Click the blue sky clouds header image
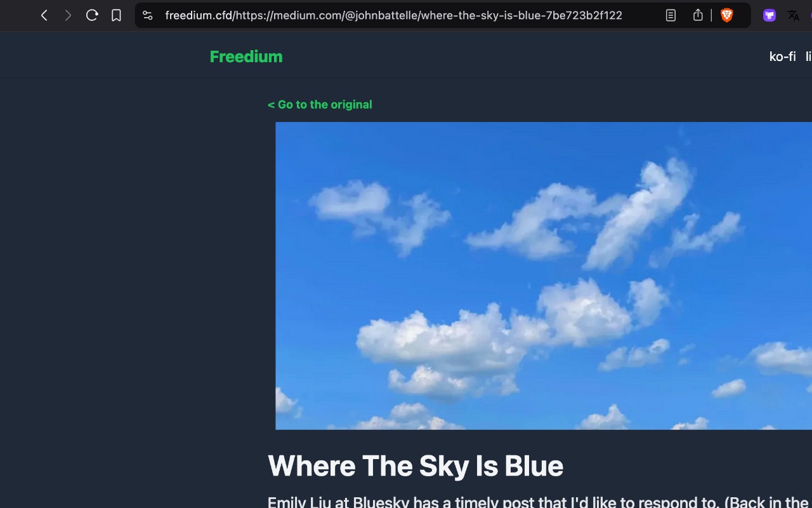Image resolution: width=812 pixels, height=508 pixels. click(544, 276)
